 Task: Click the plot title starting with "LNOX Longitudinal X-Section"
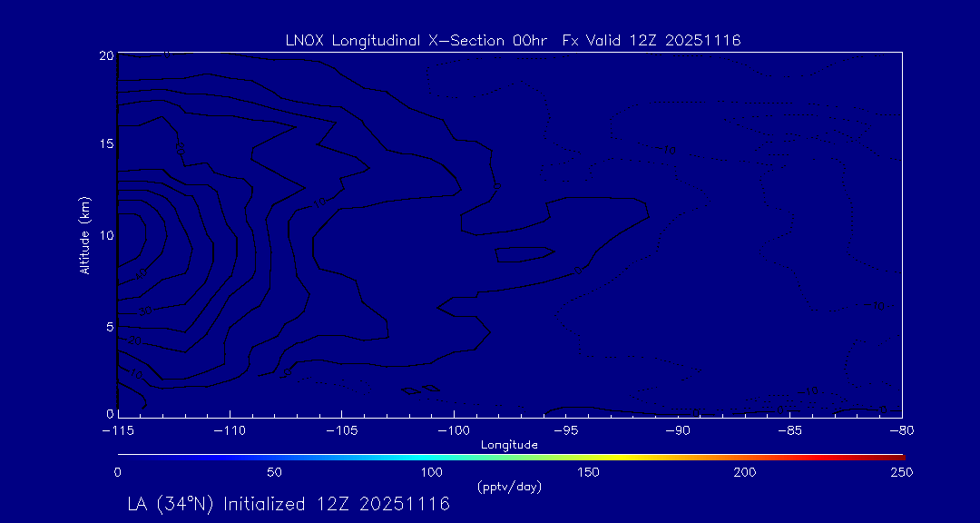tap(513, 41)
